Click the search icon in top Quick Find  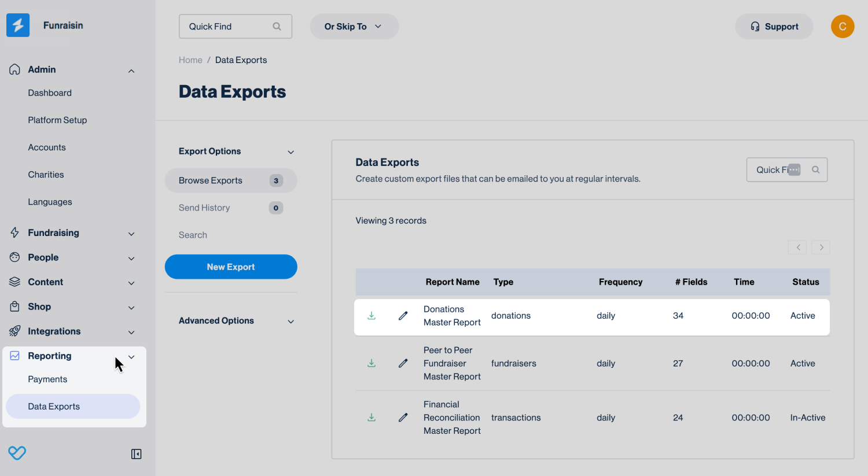click(277, 27)
